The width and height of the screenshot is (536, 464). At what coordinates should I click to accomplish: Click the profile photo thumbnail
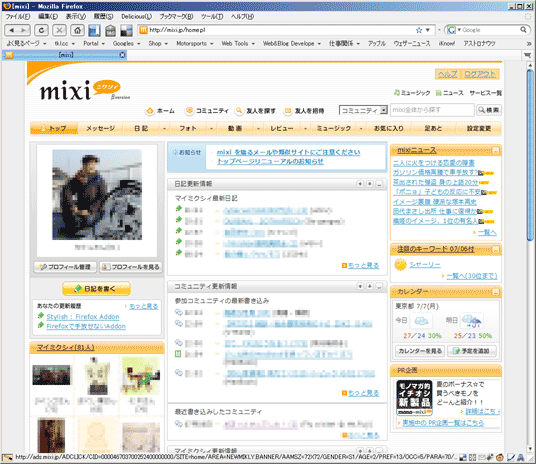point(97,195)
